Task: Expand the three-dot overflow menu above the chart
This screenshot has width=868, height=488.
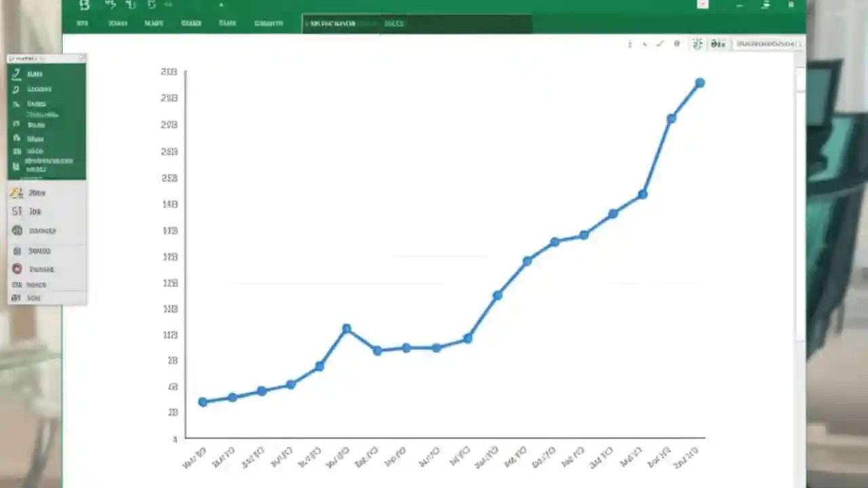Action: [629, 43]
